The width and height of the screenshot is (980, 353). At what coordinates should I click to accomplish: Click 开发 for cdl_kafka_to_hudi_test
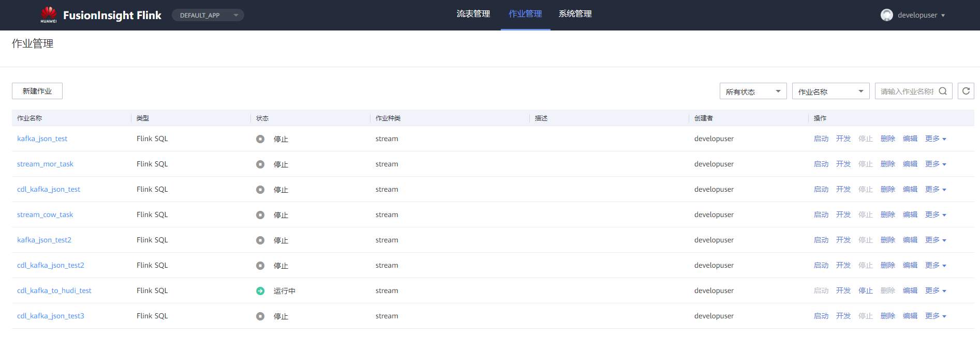point(843,290)
